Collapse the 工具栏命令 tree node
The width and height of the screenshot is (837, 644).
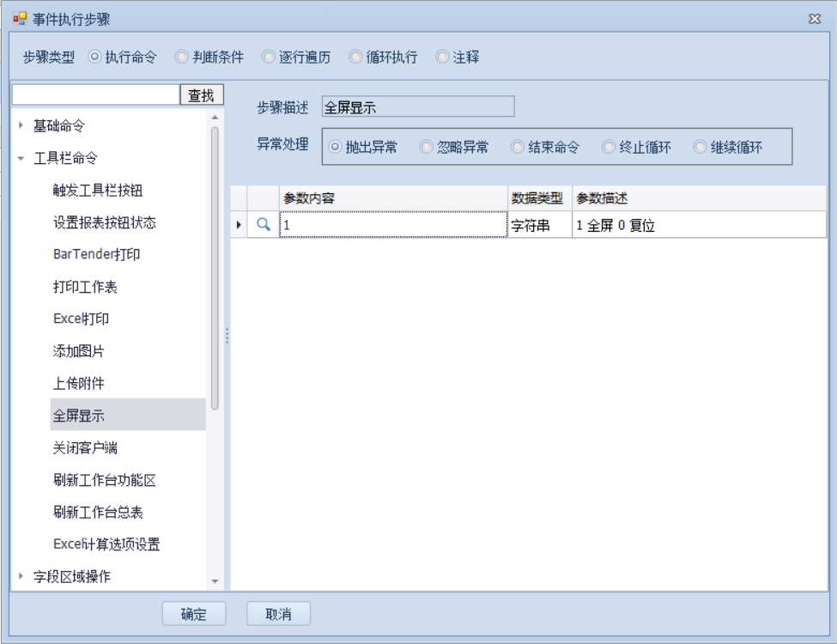coord(21,158)
